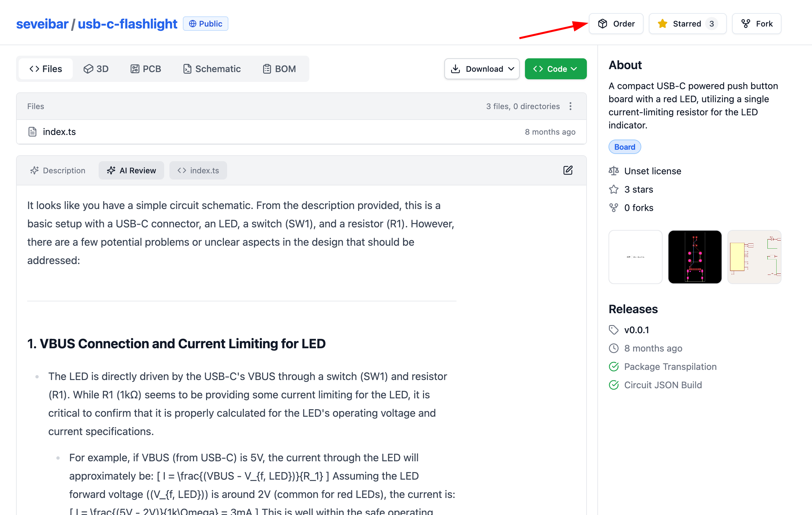Click the Board tag badge

(624, 147)
